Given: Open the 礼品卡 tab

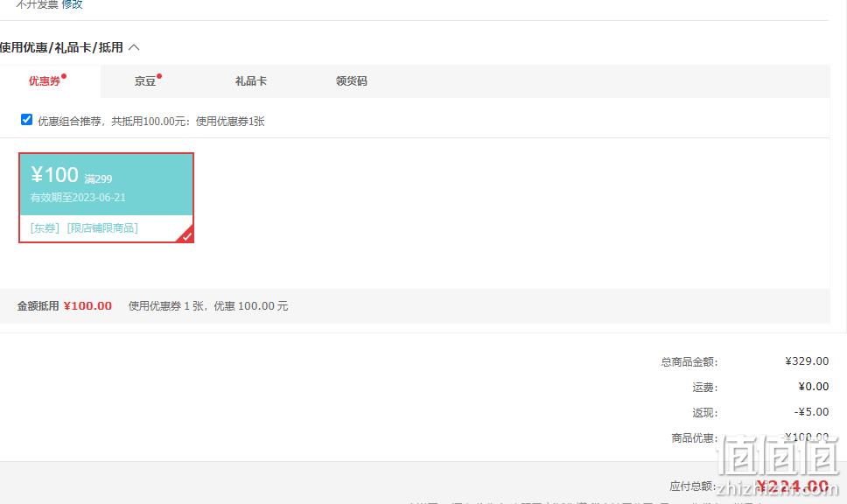Looking at the screenshot, I should 250,81.
